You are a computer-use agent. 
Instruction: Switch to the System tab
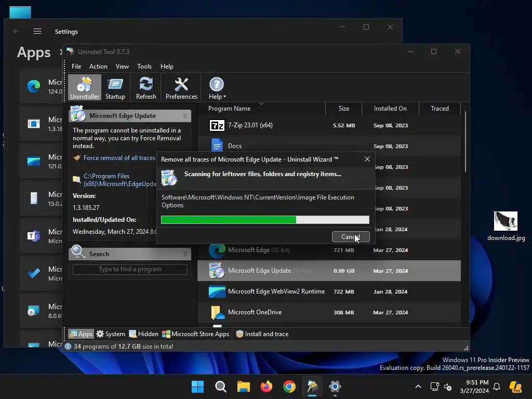coord(111,334)
